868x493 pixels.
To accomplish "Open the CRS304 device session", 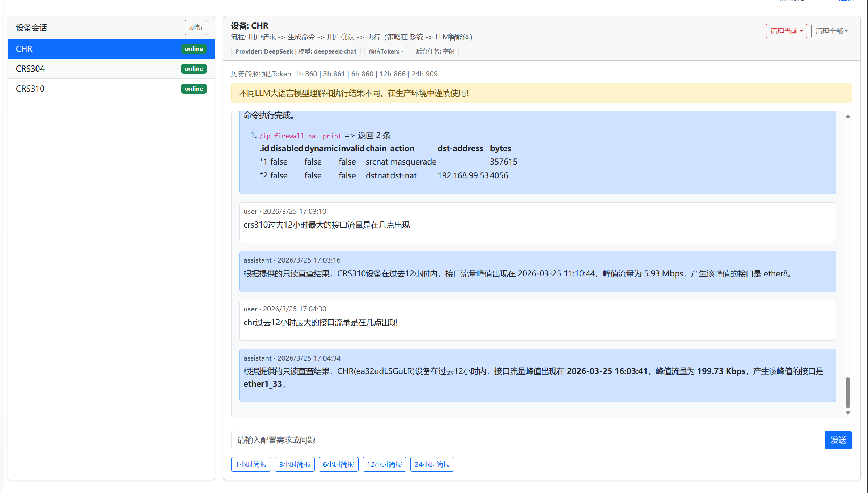I will [x=90, y=69].
